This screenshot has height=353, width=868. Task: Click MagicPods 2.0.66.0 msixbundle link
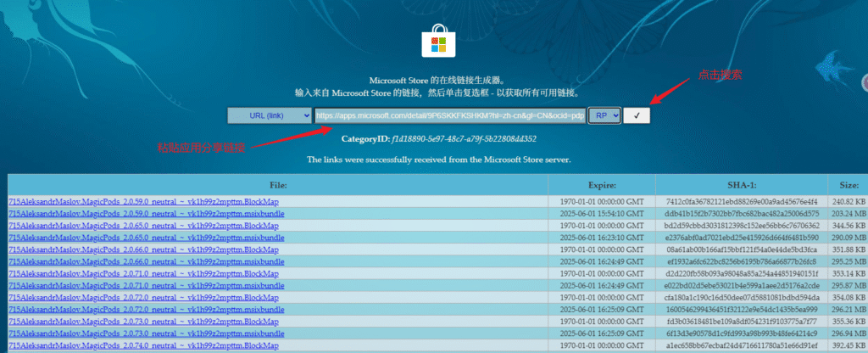(147, 261)
